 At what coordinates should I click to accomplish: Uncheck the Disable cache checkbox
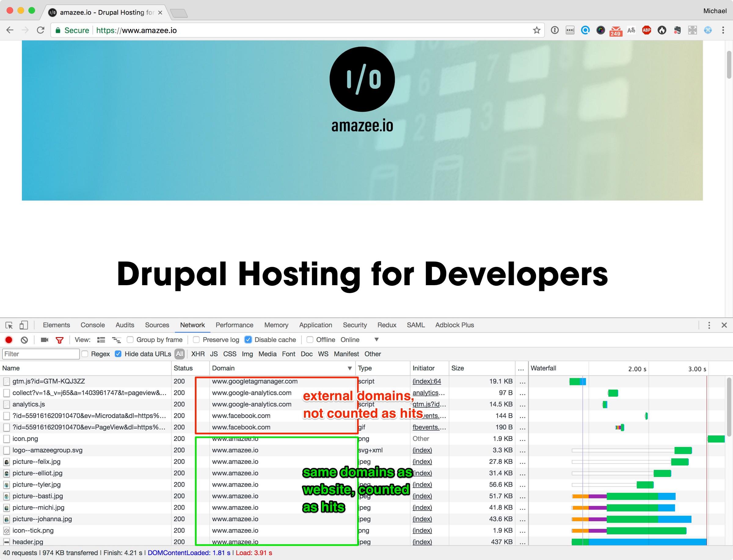pos(248,340)
